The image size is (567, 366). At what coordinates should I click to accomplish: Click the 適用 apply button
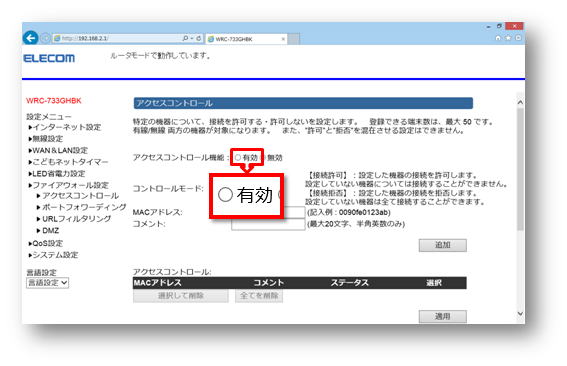point(443,316)
